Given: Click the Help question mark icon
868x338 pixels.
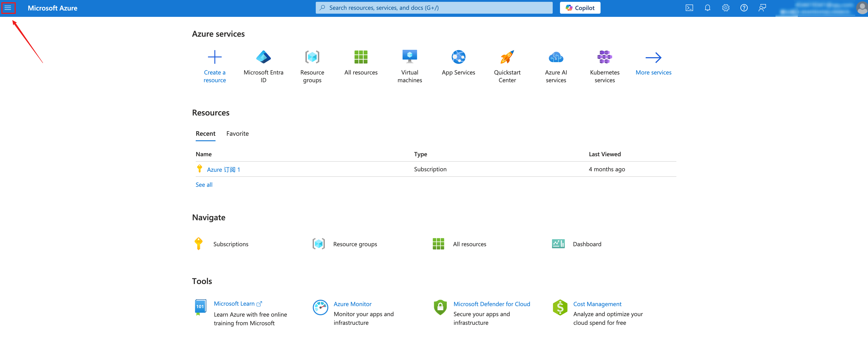Looking at the screenshot, I should click(744, 8).
